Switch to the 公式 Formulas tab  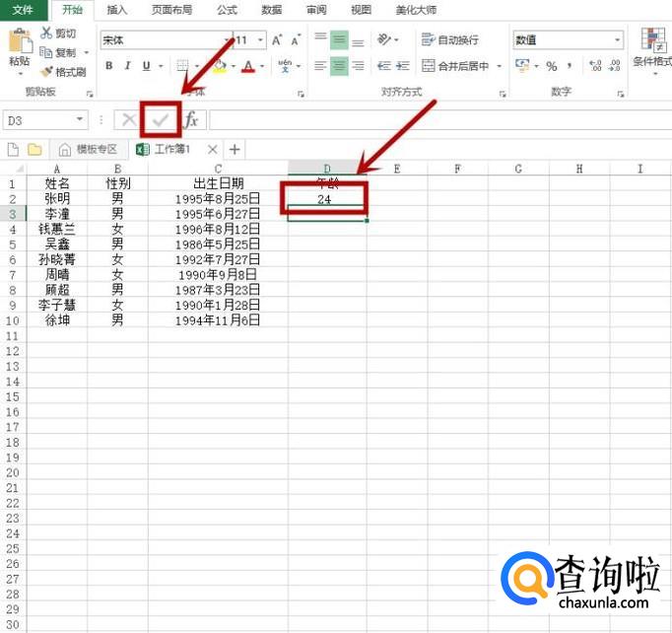coord(227,10)
